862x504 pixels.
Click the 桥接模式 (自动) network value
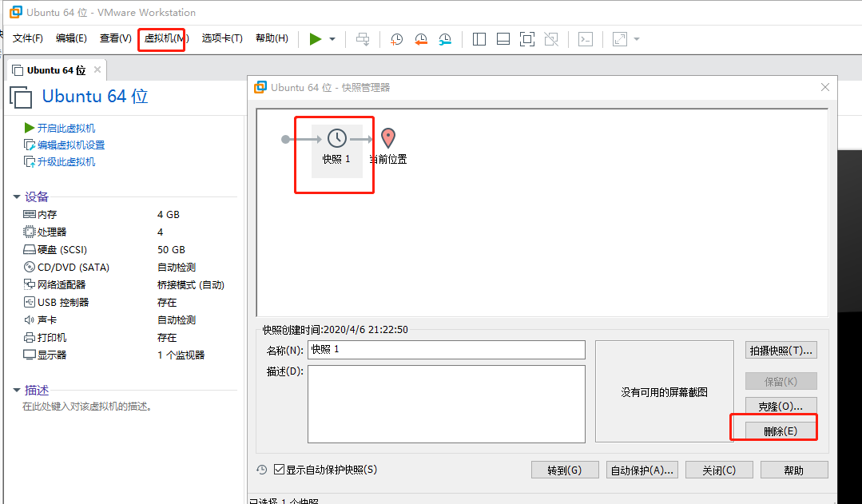191,284
